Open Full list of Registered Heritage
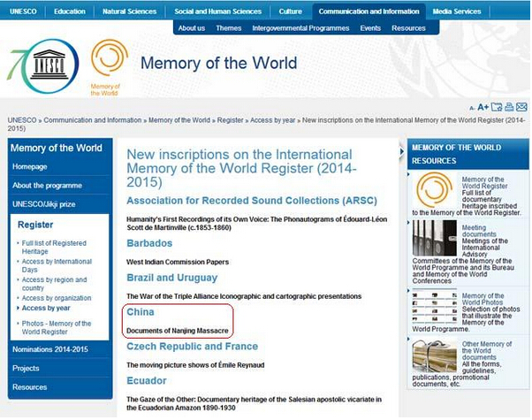Screen dimensions: 532x420 tap(54, 248)
